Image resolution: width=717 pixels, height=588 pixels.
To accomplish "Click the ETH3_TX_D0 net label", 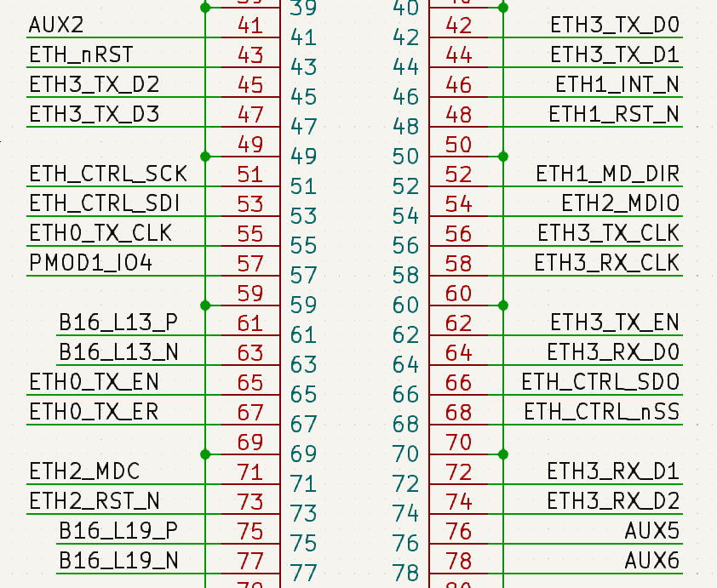I will (x=615, y=25).
